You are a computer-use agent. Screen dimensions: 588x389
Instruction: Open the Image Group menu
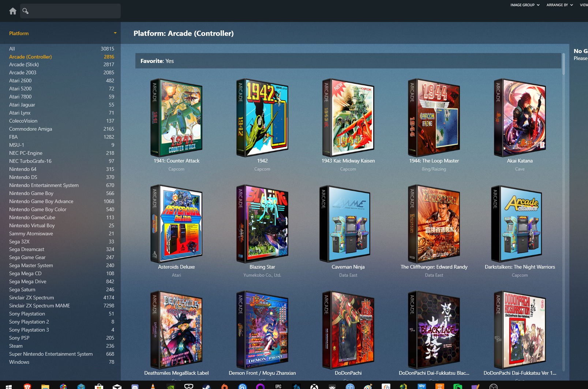click(525, 5)
